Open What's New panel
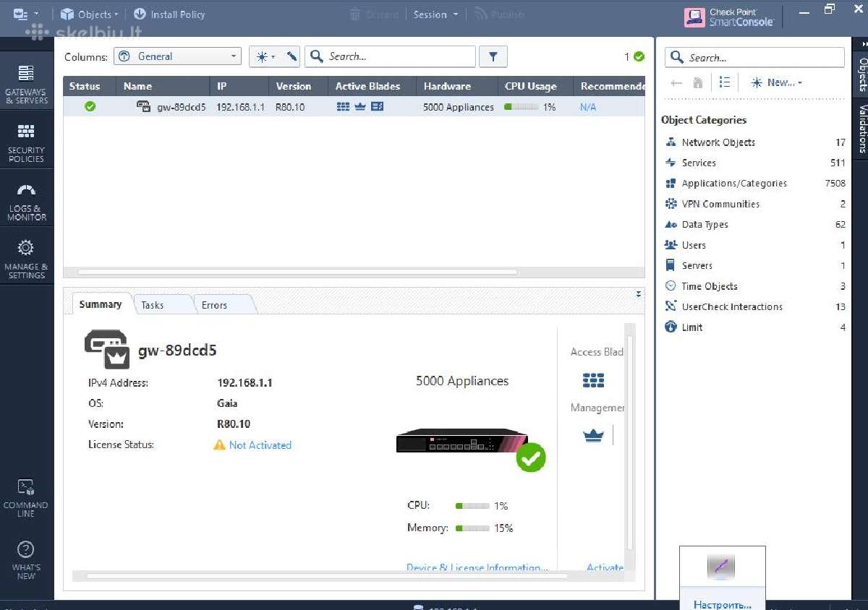This screenshot has width=868, height=610. (26, 560)
